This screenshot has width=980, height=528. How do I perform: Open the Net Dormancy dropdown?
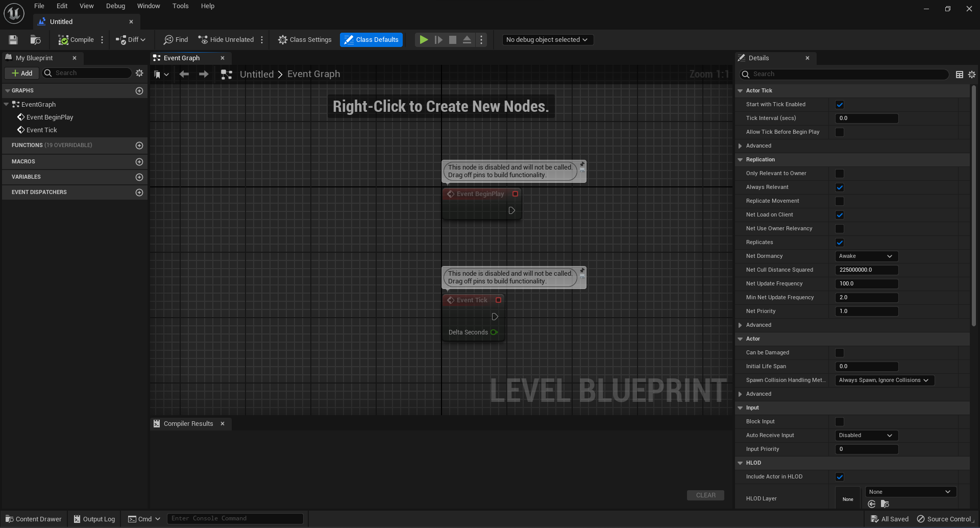866,256
